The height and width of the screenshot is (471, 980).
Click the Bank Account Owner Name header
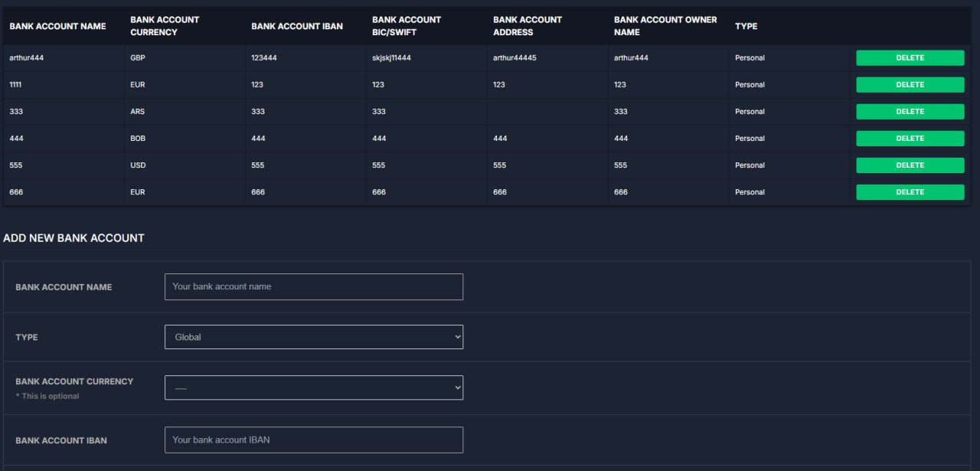click(x=665, y=26)
